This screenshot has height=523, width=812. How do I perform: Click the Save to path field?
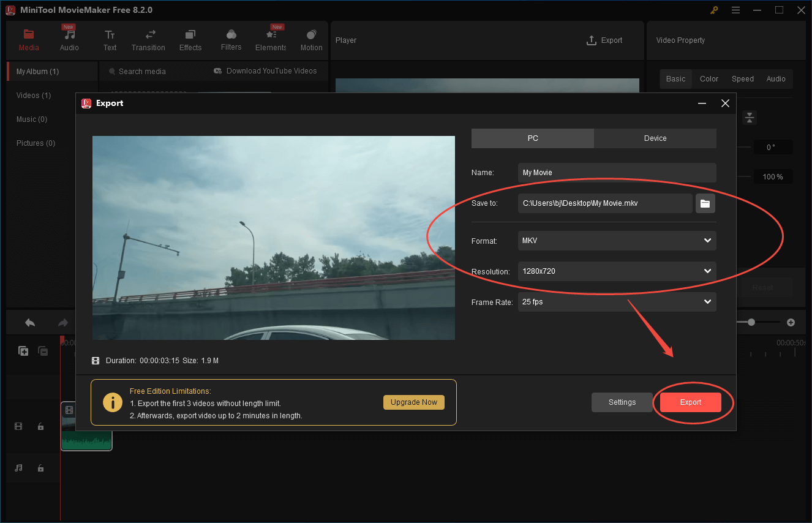click(x=605, y=203)
